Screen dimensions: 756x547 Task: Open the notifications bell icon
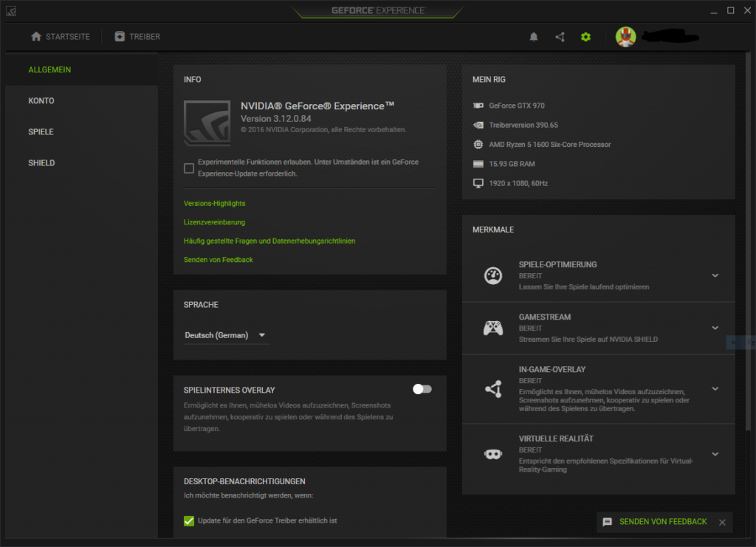pos(533,37)
